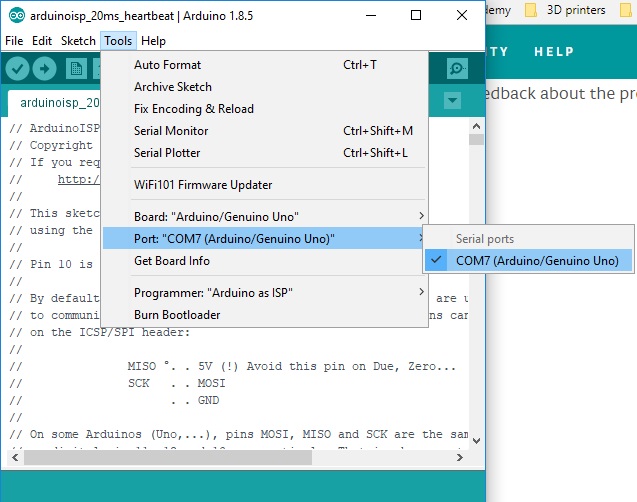Open the File menu
The image size is (637, 502).
[x=14, y=41]
